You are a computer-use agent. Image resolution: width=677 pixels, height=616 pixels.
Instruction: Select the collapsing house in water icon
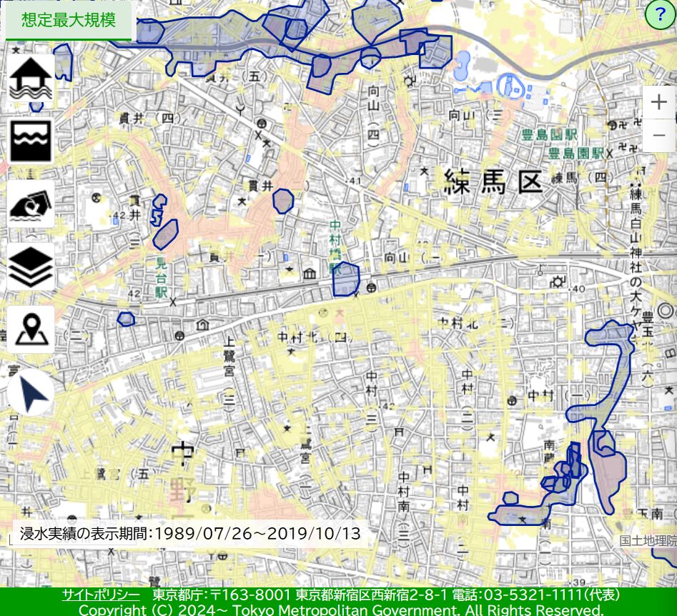click(31, 204)
